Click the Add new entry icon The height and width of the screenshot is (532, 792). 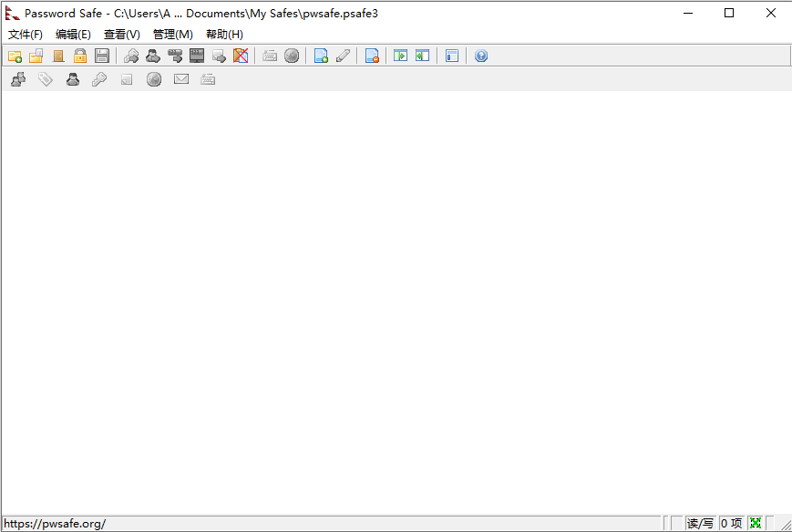321,56
